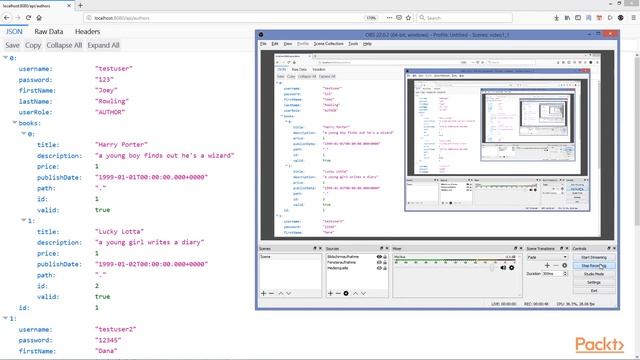Screen dimensions: 640x360
Task: Click Exit in OBS Controls panel
Action: point(594,291)
